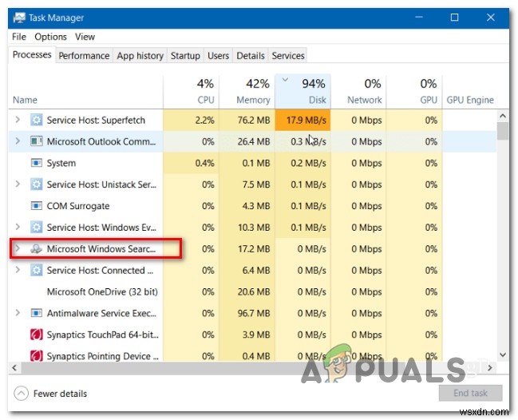The width and height of the screenshot is (518, 420).
Task: Click the Fewer details circle arrow icon
Action: (x=21, y=394)
